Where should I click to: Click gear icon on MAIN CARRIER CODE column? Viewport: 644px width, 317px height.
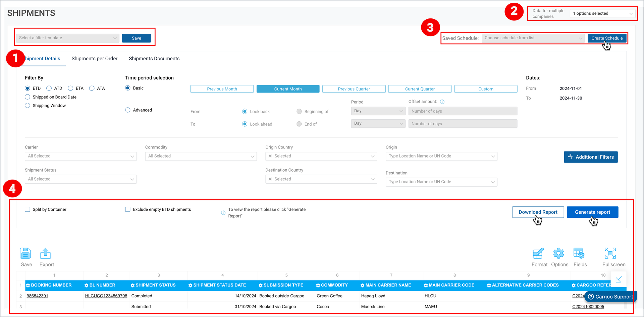pyautogui.click(x=426, y=286)
